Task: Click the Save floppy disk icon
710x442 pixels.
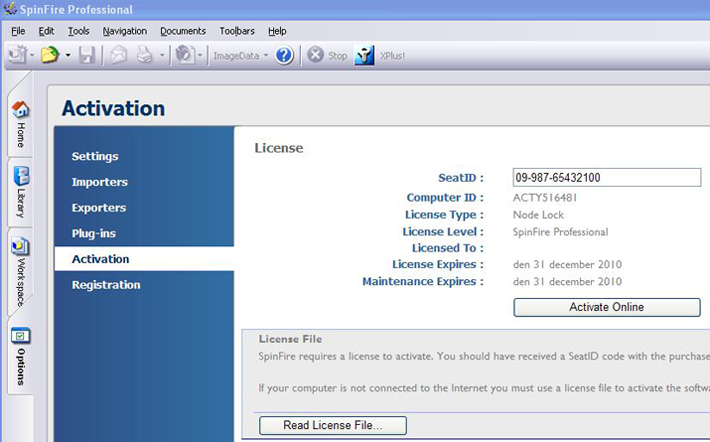Action: (x=87, y=55)
